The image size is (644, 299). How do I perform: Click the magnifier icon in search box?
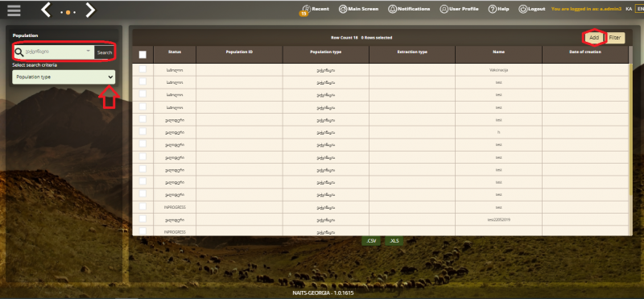[19, 52]
